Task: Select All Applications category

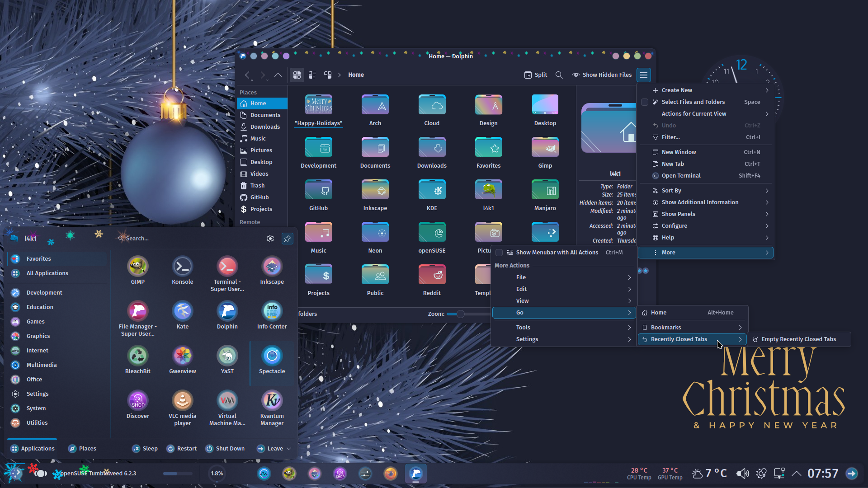Action: [58, 273]
